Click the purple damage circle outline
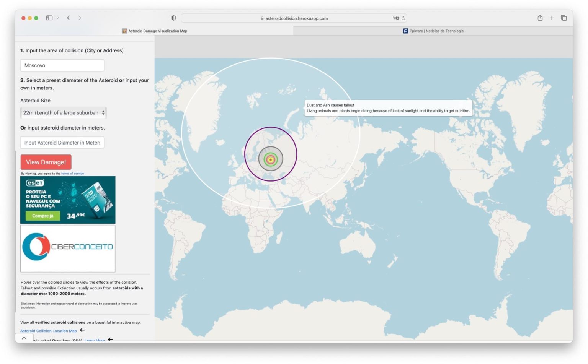The height and width of the screenshot is (364, 588). pos(245,154)
